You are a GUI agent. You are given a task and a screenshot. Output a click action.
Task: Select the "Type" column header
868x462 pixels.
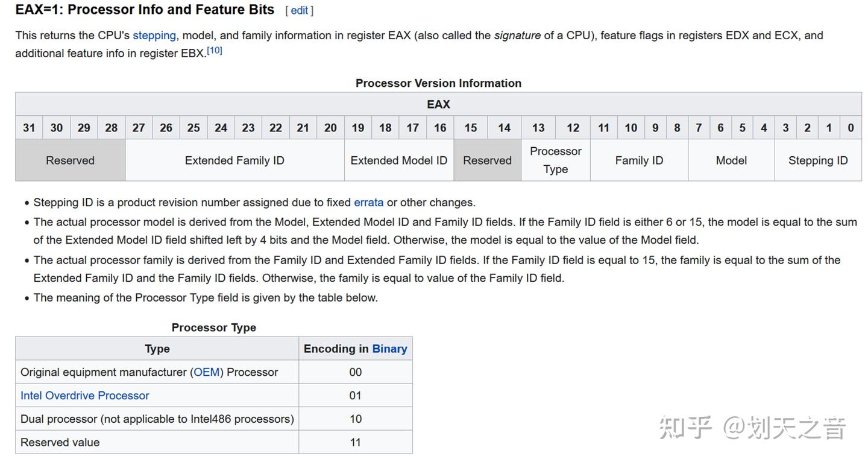pyautogui.click(x=157, y=349)
